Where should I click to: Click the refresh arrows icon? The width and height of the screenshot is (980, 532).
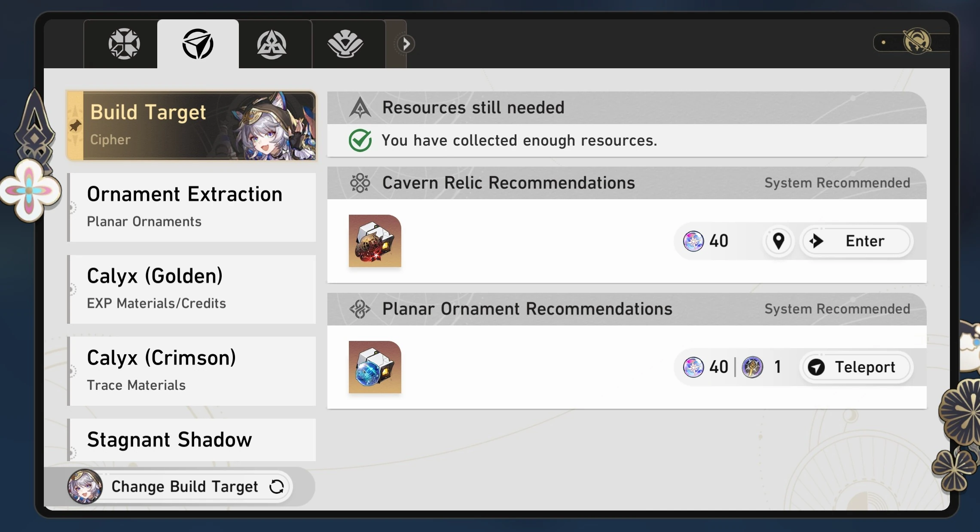click(x=276, y=486)
